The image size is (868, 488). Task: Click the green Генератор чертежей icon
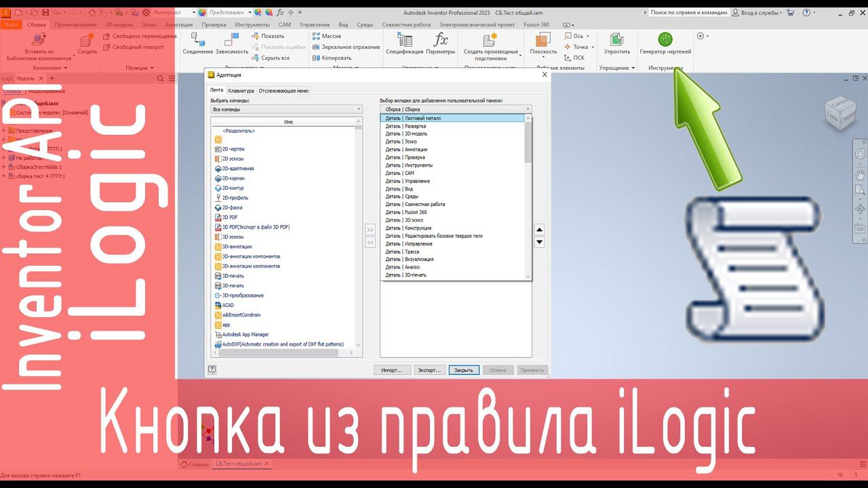665,39
